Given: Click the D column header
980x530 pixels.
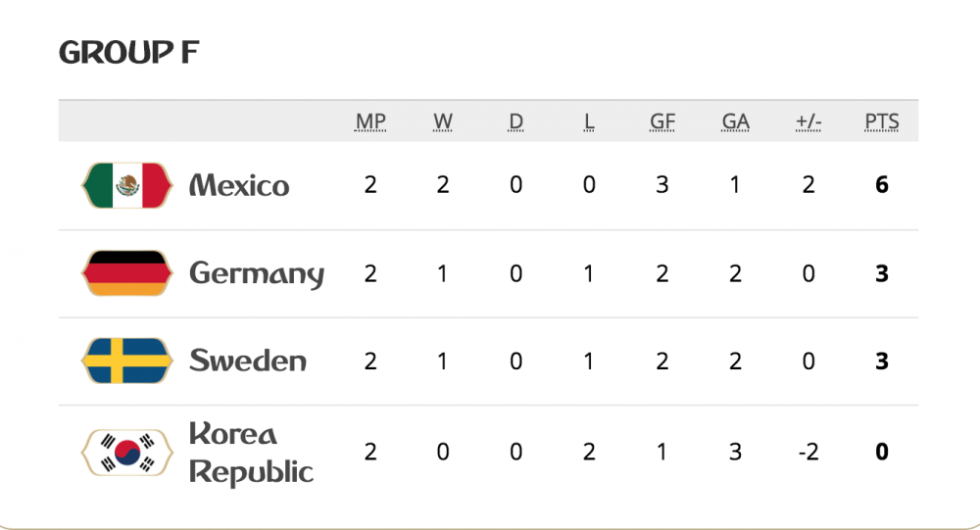Looking at the screenshot, I should pyautogui.click(x=515, y=122).
